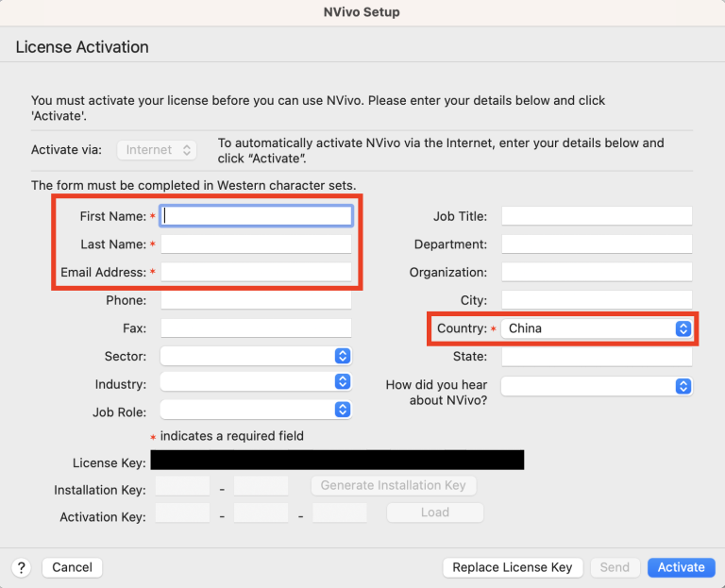Open 'How did you hear about NVivo' dropdown
The image size is (725, 588).
pos(597,386)
